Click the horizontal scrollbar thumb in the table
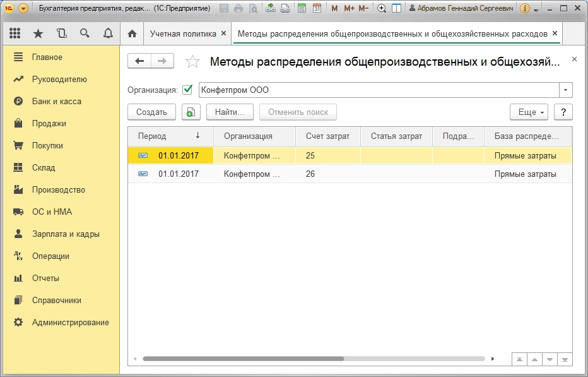Viewport: 588px width, 377px height. 244,359
